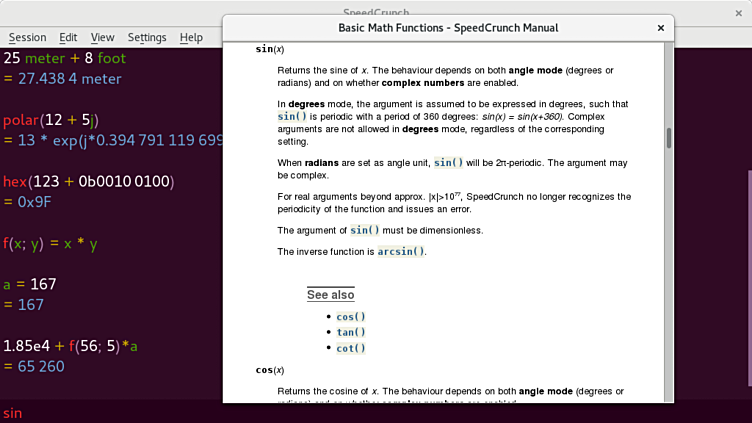
Task: Open the Settings menu
Action: (x=147, y=37)
